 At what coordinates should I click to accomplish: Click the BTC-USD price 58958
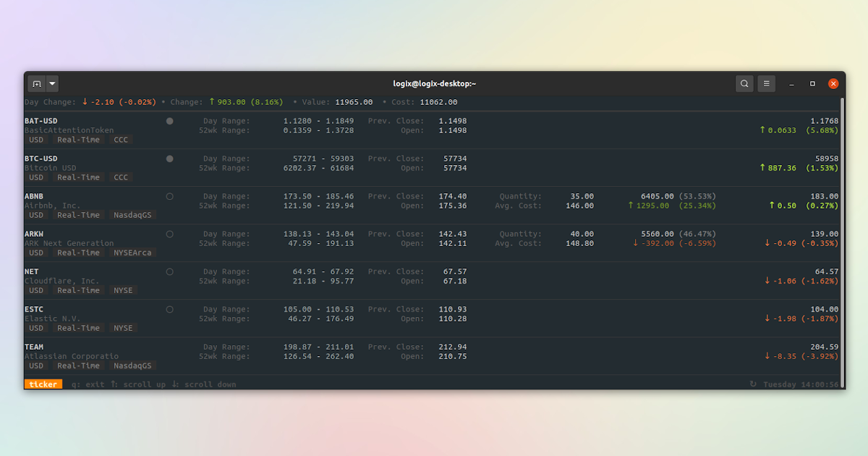pyautogui.click(x=827, y=159)
